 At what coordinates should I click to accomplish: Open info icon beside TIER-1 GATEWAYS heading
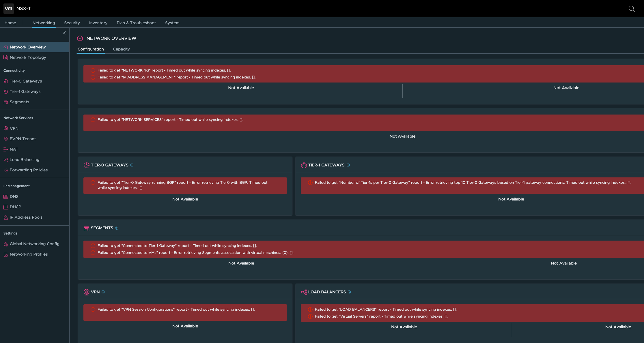click(x=348, y=165)
